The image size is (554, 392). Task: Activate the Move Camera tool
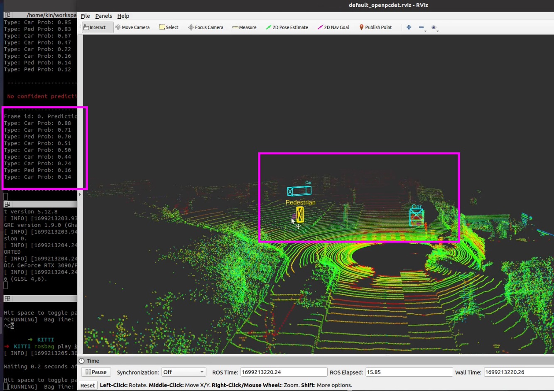[132, 27]
